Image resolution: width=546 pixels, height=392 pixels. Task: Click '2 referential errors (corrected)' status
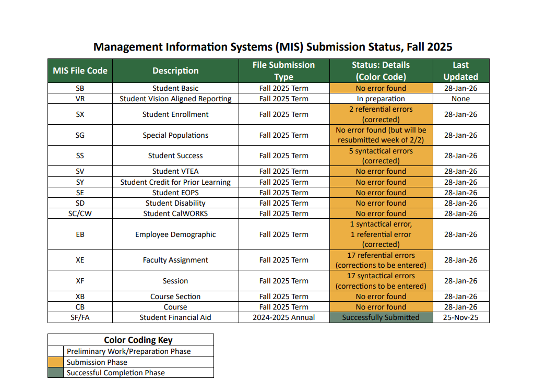pos(381,114)
